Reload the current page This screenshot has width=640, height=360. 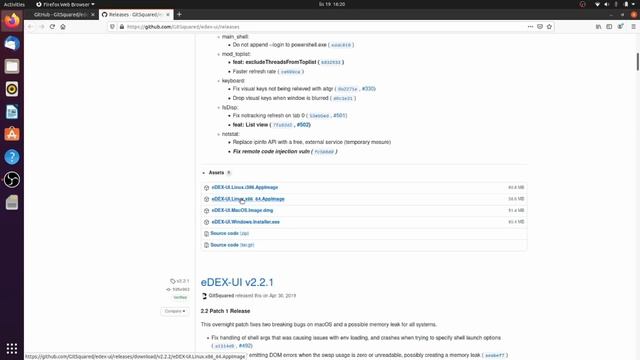[52, 27]
